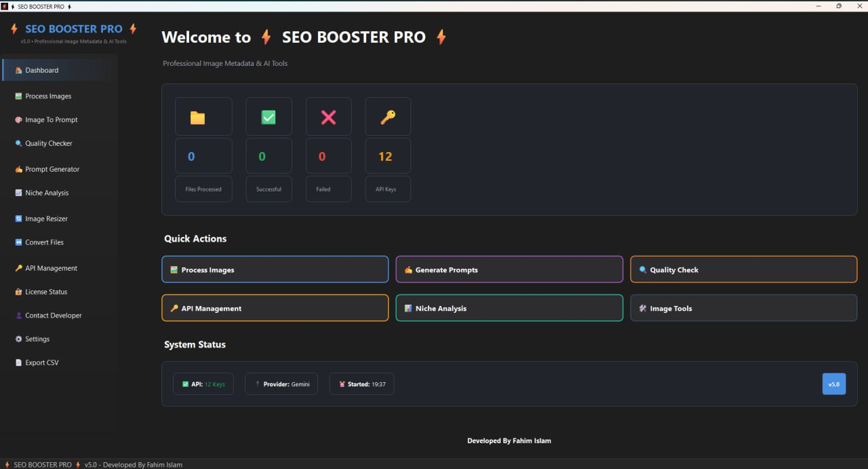Go to Prompt Generator page
Screen dimensions: 868x469
pos(52,170)
